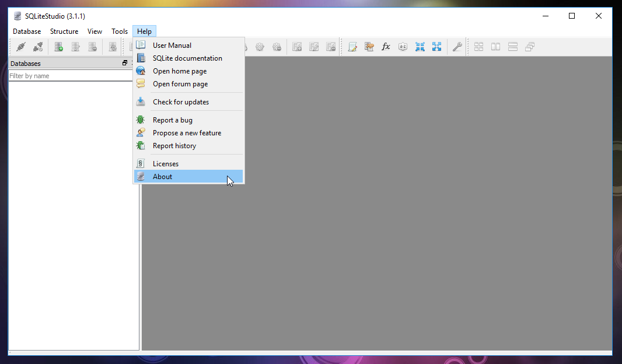This screenshot has height=364, width=622.
Task: Focus the Filter by name field
Action: 71,76
